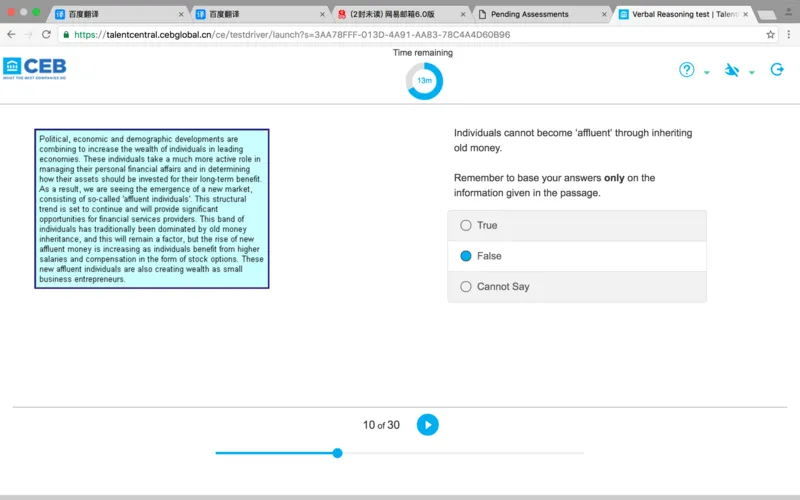The image size is (800, 500).
Task: Go to next question with arrow button
Action: 427,425
